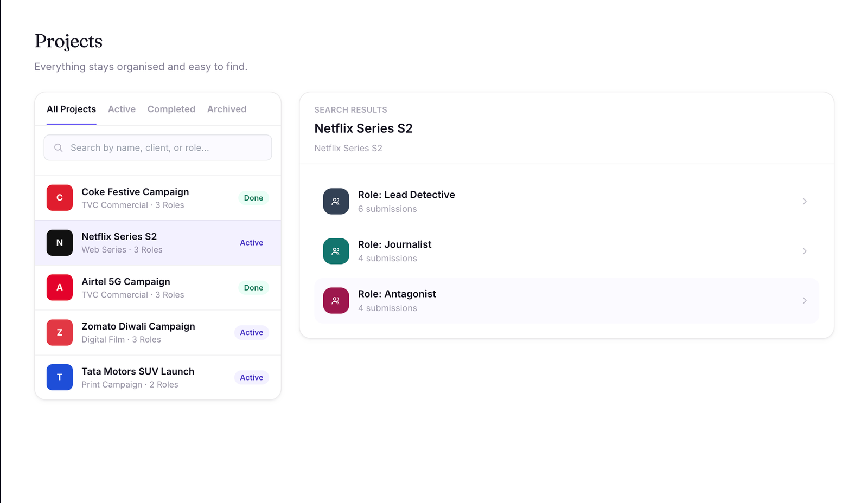Click the teal Journalist people icon
This screenshot has width=868, height=503.
pos(336,251)
